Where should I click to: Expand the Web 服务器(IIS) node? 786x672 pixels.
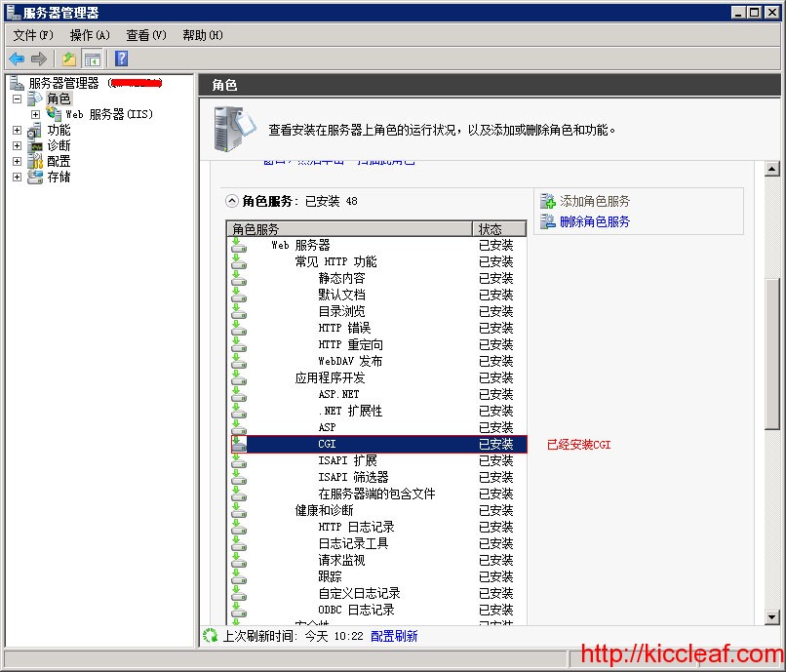pyautogui.click(x=35, y=114)
